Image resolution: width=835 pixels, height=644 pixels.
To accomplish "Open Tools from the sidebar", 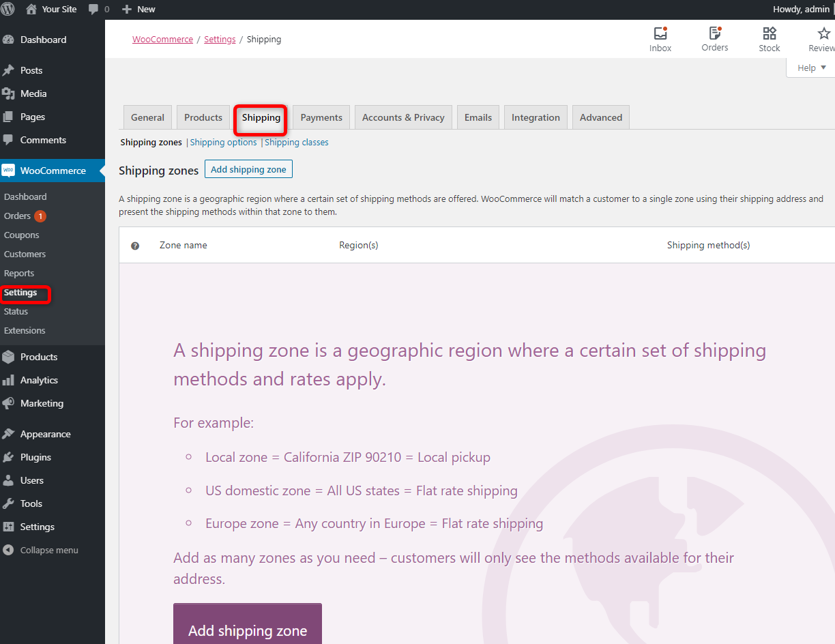I will point(31,503).
